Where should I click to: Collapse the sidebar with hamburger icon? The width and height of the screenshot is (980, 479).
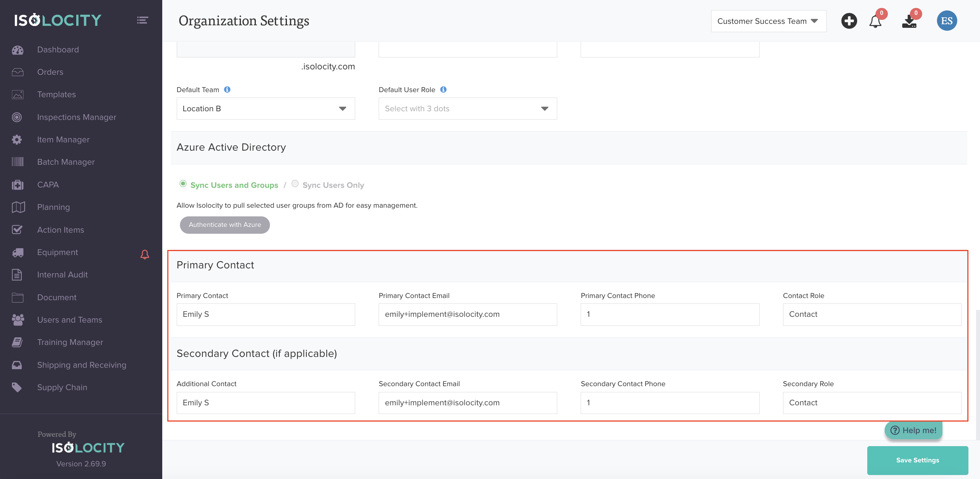tap(142, 20)
